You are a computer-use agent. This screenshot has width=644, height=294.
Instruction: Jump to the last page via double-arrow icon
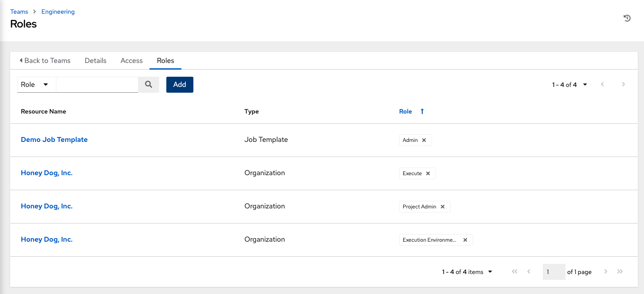(x=620, y=271)
